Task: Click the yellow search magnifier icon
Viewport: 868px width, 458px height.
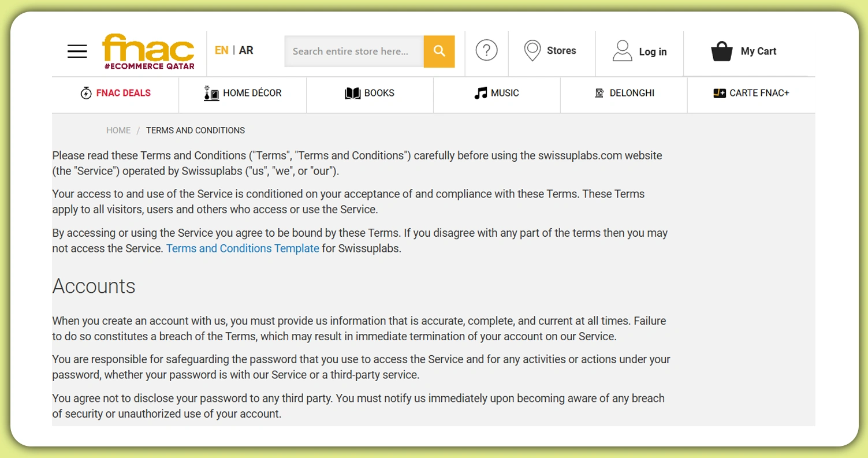Action: pos(439,51)
